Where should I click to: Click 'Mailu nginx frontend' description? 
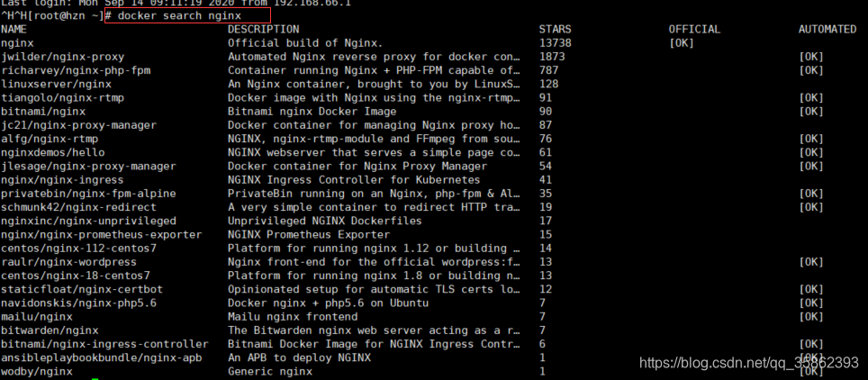(293, 317)
